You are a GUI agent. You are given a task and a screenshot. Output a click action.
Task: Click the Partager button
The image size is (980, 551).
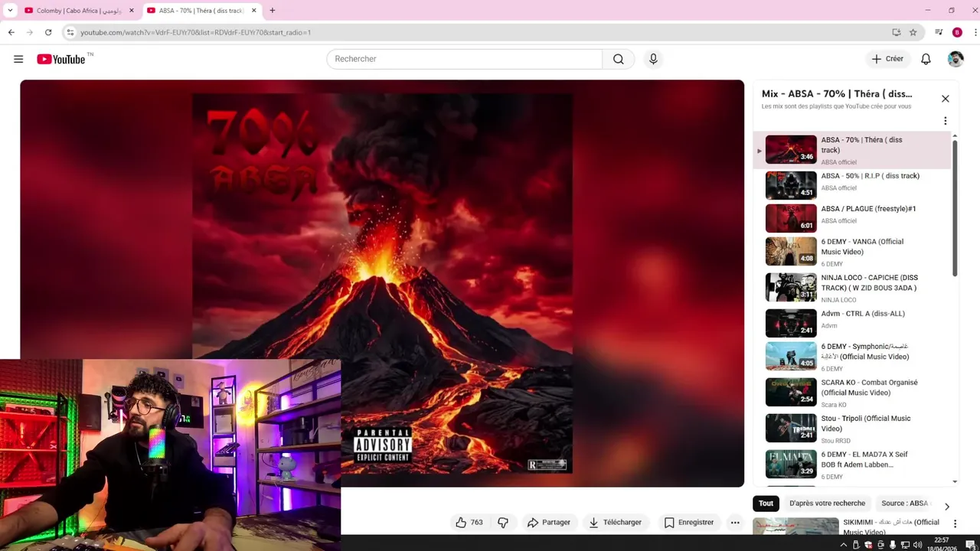pyautogui.click(x=549, y=523)
